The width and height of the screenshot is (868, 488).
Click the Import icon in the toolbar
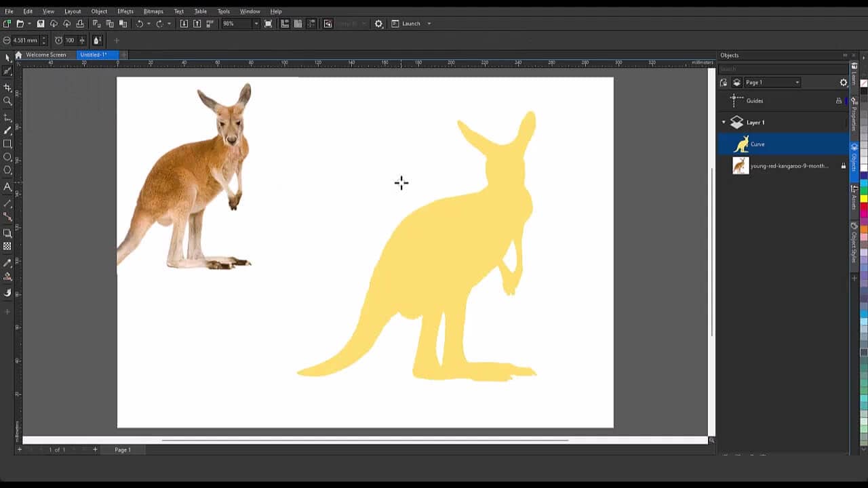pos(184,24)
